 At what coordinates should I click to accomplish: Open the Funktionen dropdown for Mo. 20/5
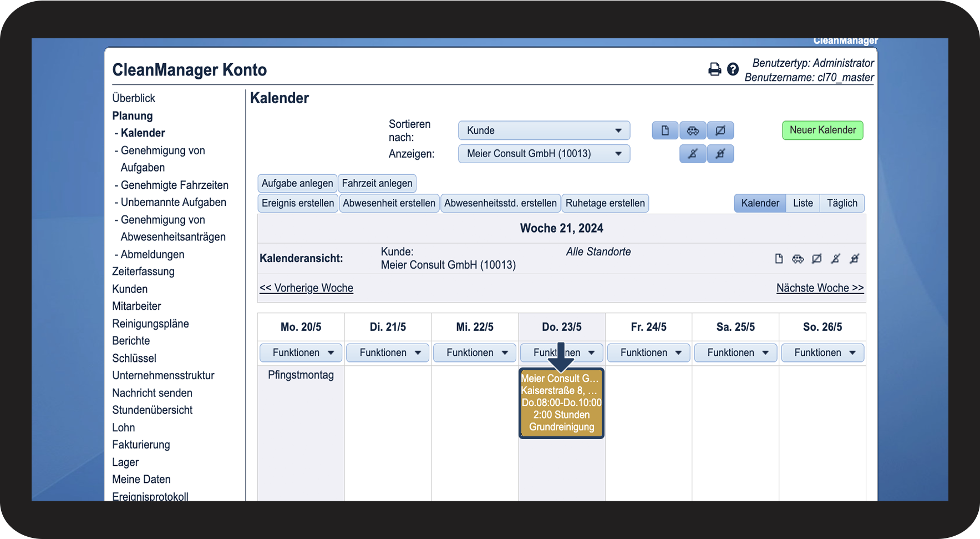(301, 352)
